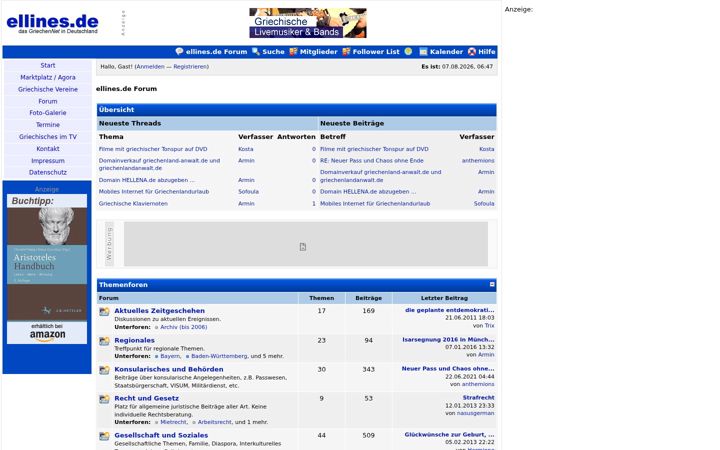This screenshot has height=450, width=720.
Task: Open the Gesellschaft und Soziales forum
Action: 161,435
